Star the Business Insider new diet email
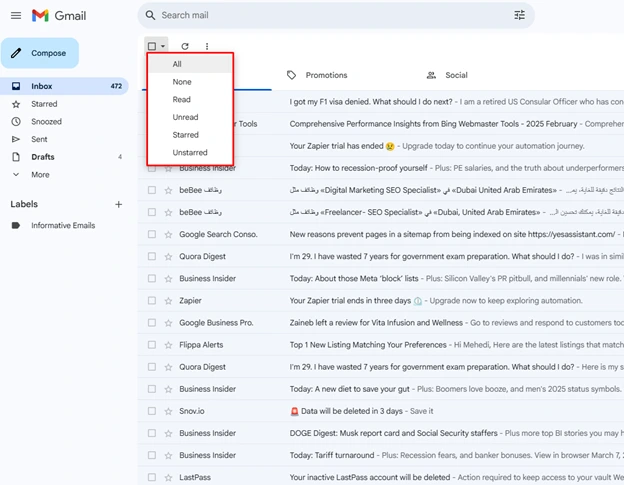The width and height of the screenshot is (624, 485). point(168,389)
